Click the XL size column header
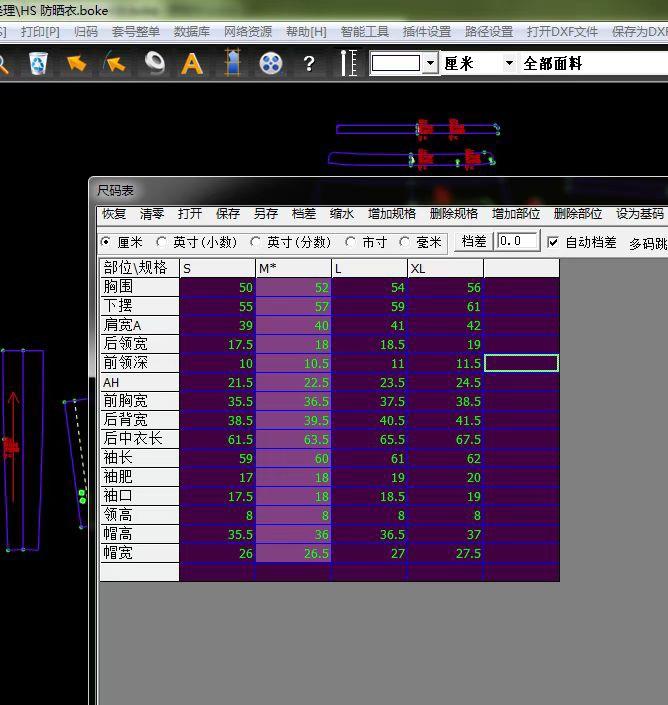 tap(445, 268)
